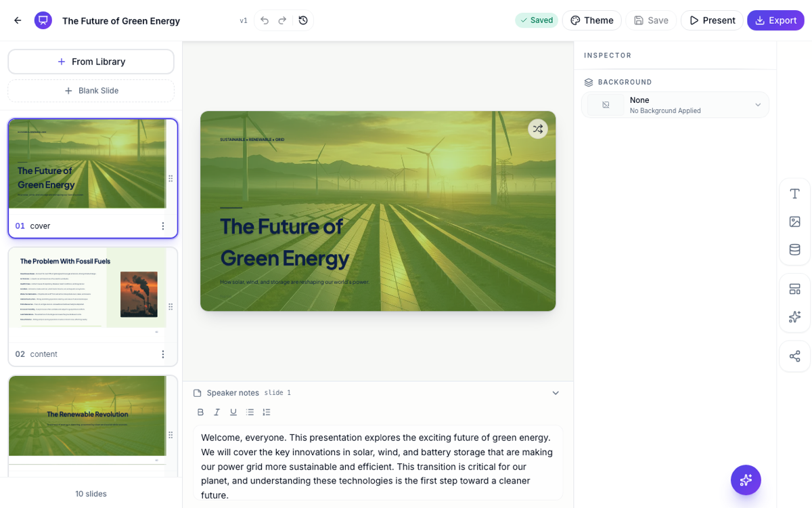
Task: Select slide 01 cover thumbnail
Action: click(x=87, y=164)
